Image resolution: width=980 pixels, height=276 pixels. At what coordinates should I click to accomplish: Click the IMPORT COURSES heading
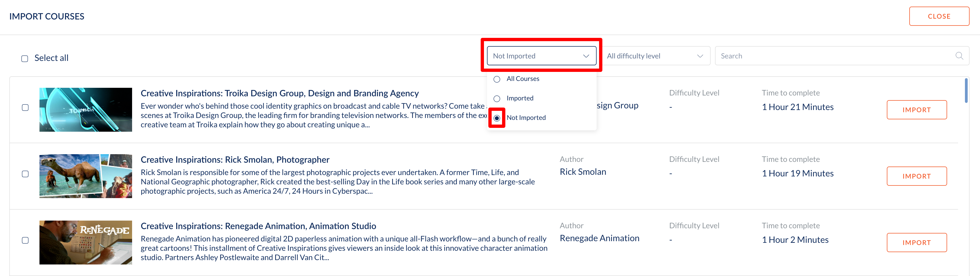click(47, 16)
